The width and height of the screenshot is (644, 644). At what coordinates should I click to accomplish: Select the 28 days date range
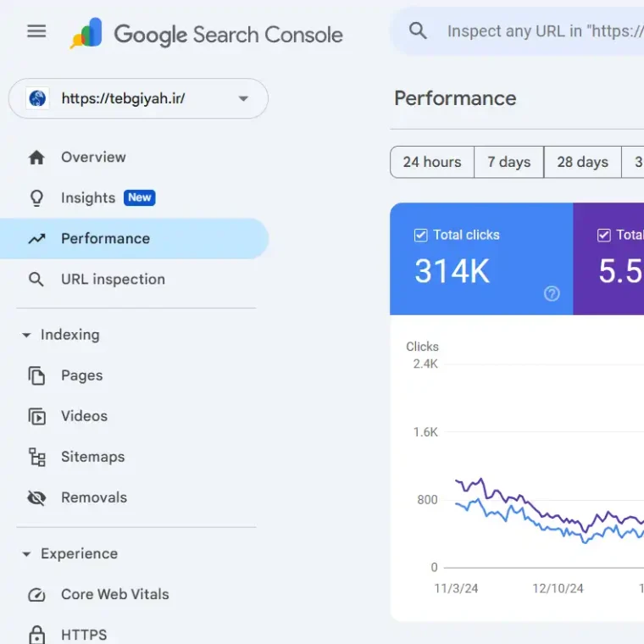tap(582, 162)
